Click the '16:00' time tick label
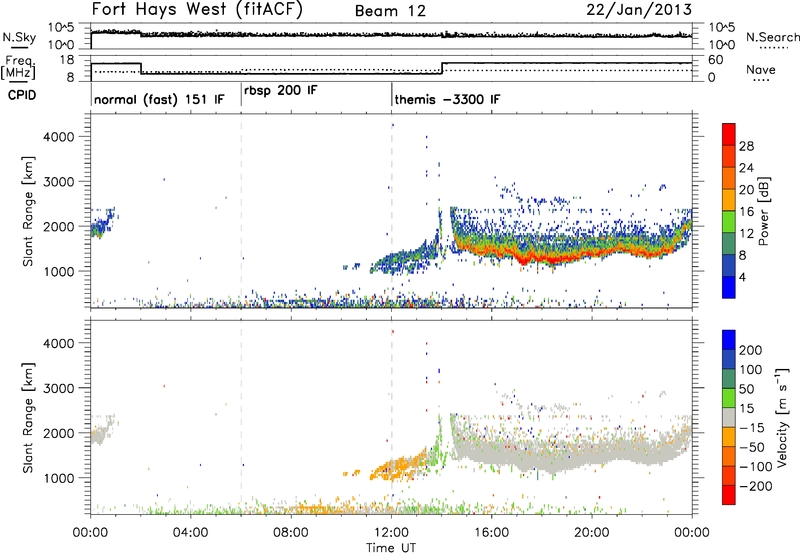The height and width of the screenshot is (554, 800). tap(491, 533)
